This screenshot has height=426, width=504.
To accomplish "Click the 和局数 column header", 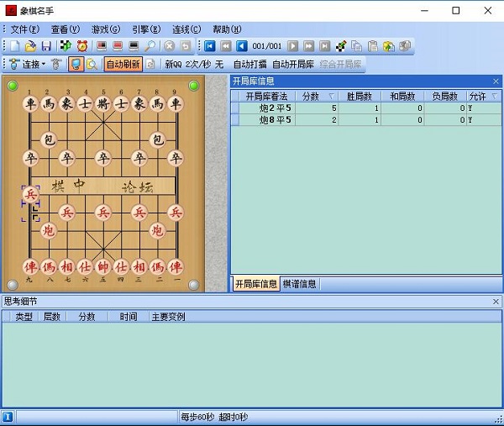I will (402, 96).
